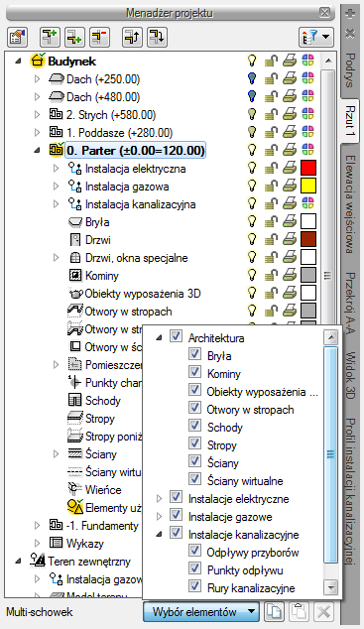Click brown color swatch of Drzwi
Image resolution: width=364 pixels, height=629 pixels.
tap(308, 239)
